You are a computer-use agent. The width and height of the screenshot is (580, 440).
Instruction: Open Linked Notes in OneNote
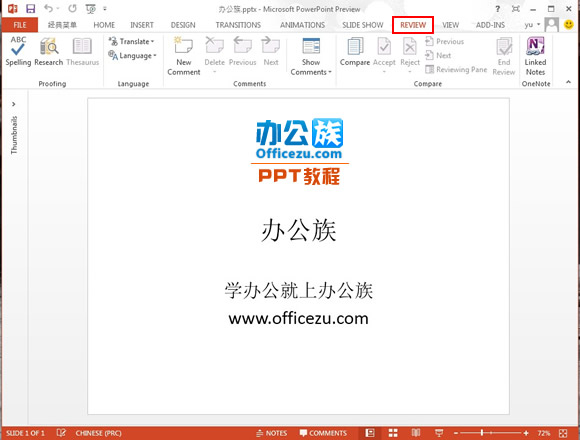click(535, 55)
